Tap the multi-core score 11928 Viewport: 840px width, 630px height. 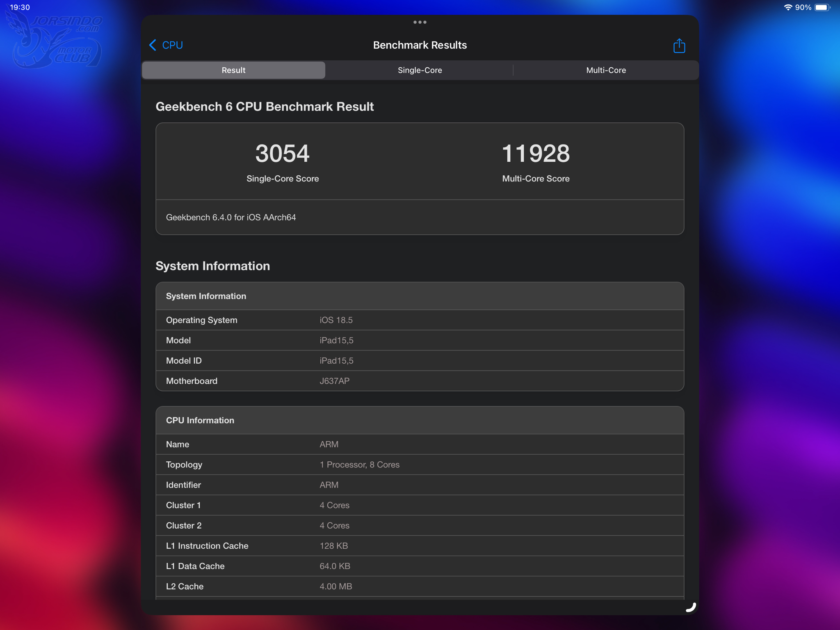tap(536, 153)
